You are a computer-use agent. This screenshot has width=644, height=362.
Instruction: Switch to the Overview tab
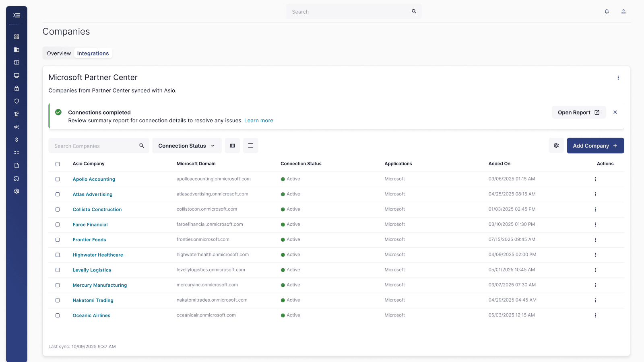[59, 53]
